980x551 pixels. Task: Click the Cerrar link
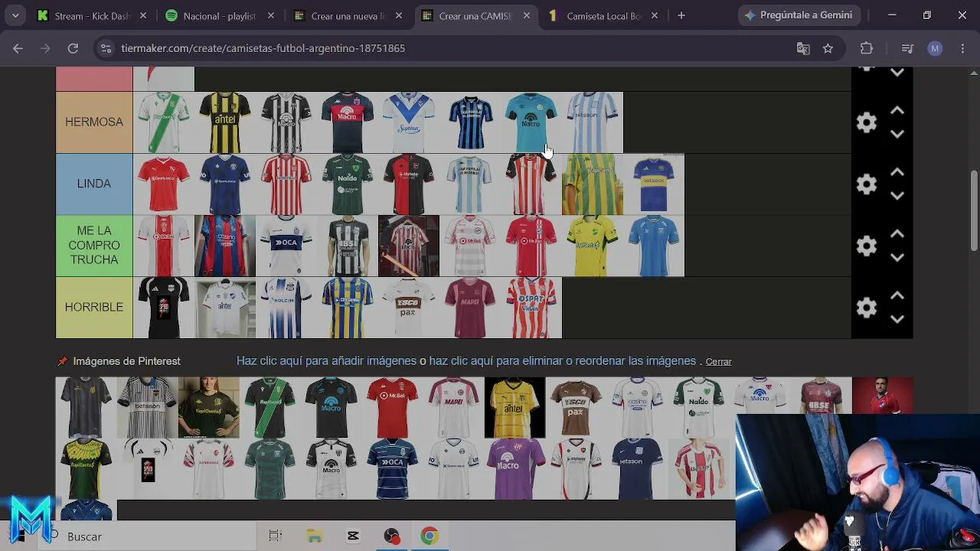[719, 362]
